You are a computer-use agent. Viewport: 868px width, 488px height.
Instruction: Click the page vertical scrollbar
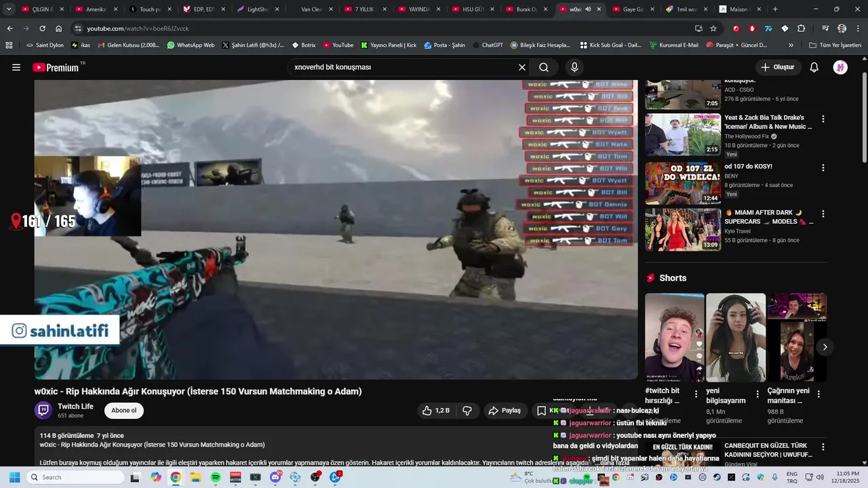(x=864, y=115)
